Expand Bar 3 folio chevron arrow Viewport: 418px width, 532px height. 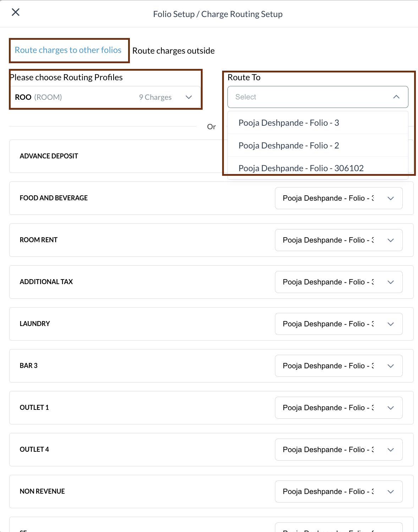[x=391, y=366]
